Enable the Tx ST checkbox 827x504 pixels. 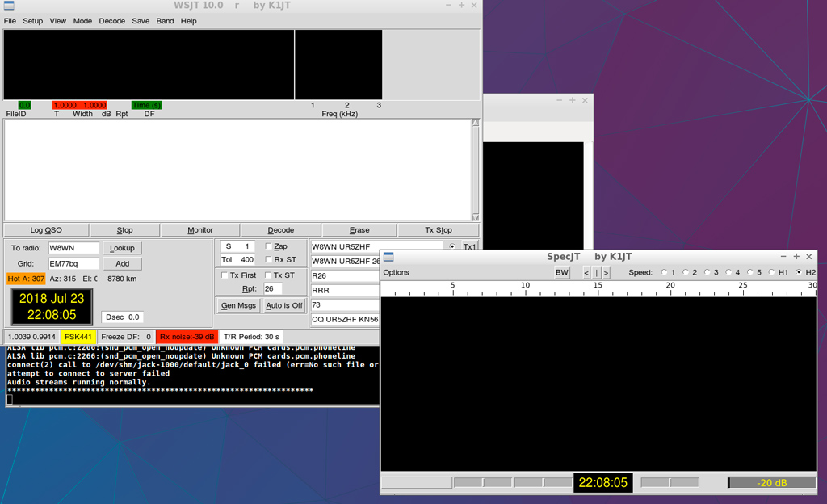tap(268, 275)
